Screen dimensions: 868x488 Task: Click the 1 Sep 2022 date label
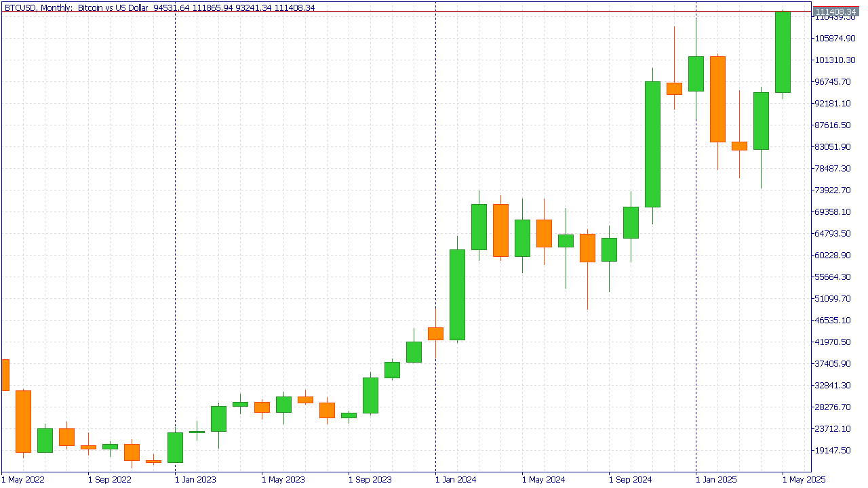(x=108, y=479)
